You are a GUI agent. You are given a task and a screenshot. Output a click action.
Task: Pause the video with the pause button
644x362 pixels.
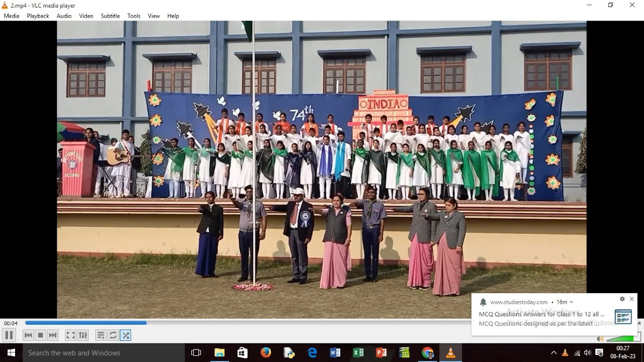click(x=9, y=335)
